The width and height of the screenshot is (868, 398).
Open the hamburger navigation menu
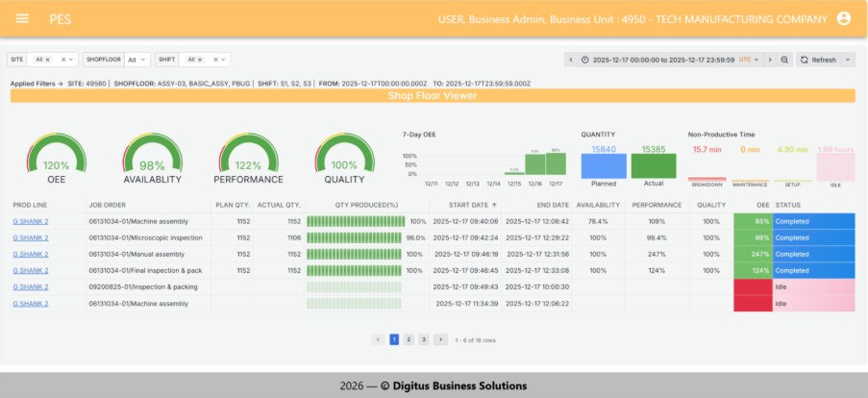pyautogui.click(x=22, y=18)
